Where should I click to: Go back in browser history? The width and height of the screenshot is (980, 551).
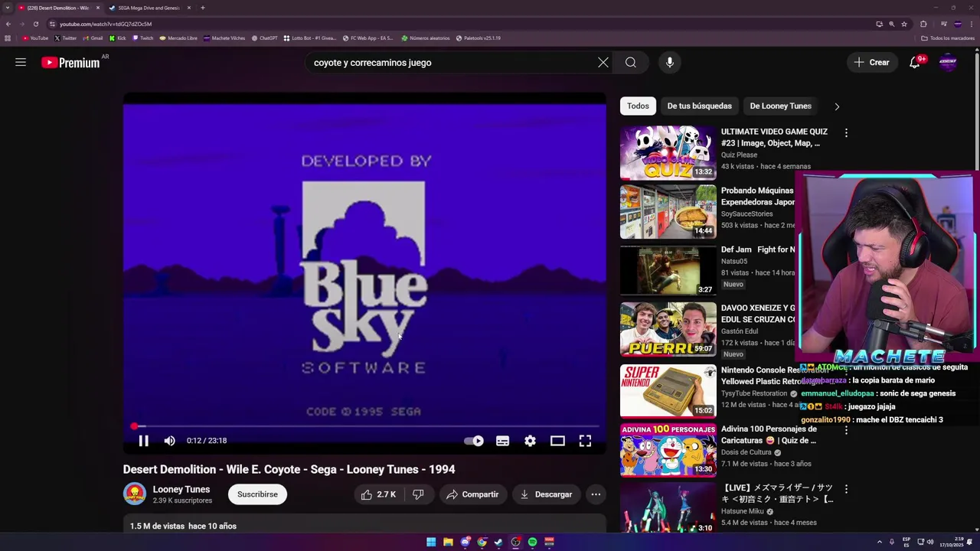(8, 24)
